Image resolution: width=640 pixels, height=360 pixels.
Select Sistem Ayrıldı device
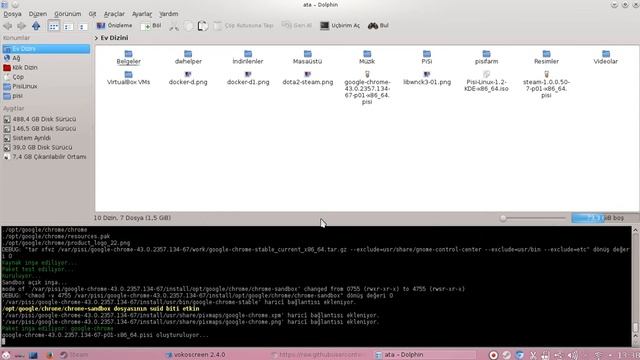coord(46,138)
